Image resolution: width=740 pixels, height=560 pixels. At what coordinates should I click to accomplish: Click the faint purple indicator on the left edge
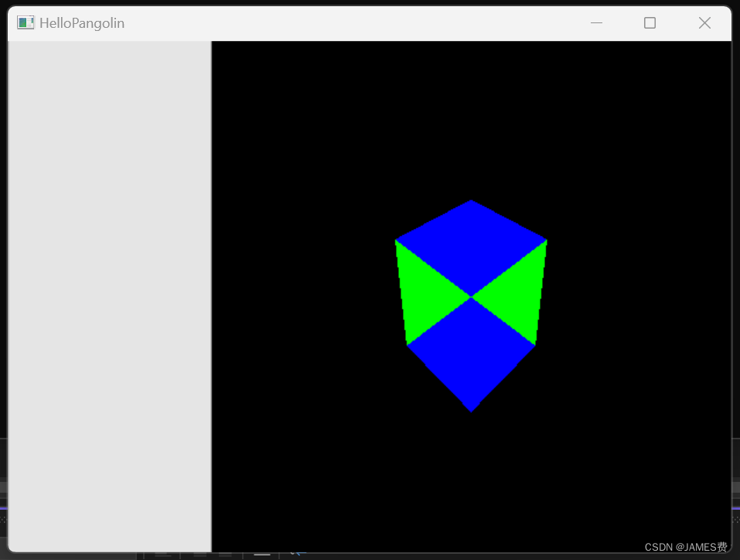3,507
